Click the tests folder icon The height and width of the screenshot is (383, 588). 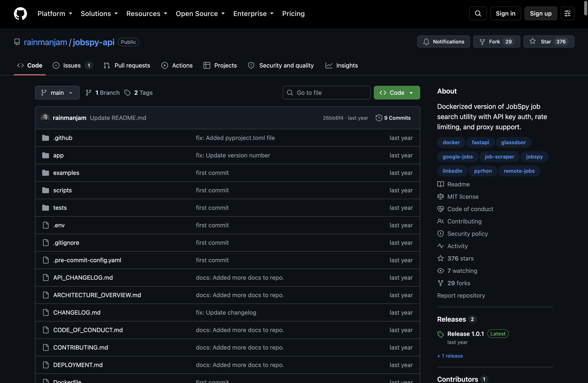click(46, 208)
